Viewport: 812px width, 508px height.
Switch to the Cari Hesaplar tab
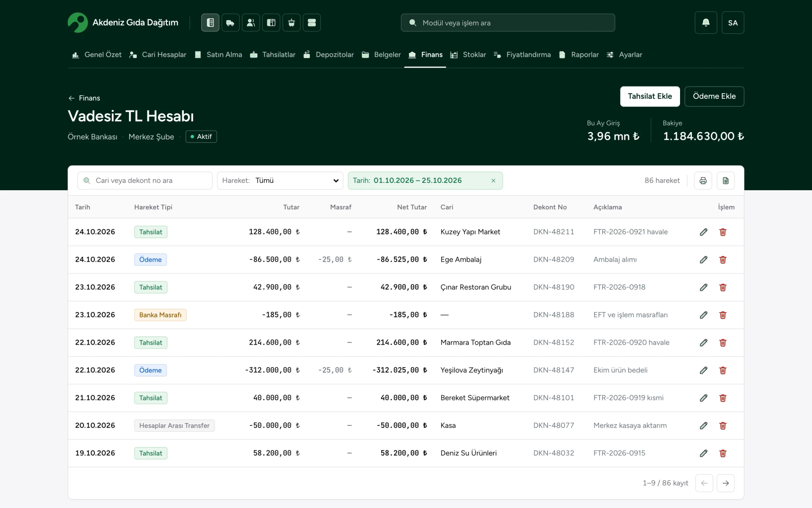pos(158,55)
